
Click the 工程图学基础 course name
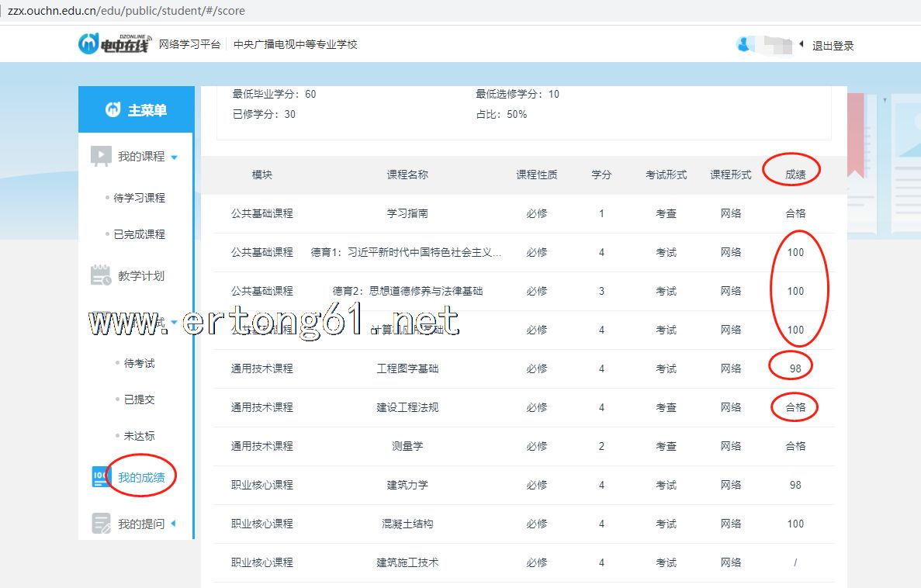pos(407,368)
